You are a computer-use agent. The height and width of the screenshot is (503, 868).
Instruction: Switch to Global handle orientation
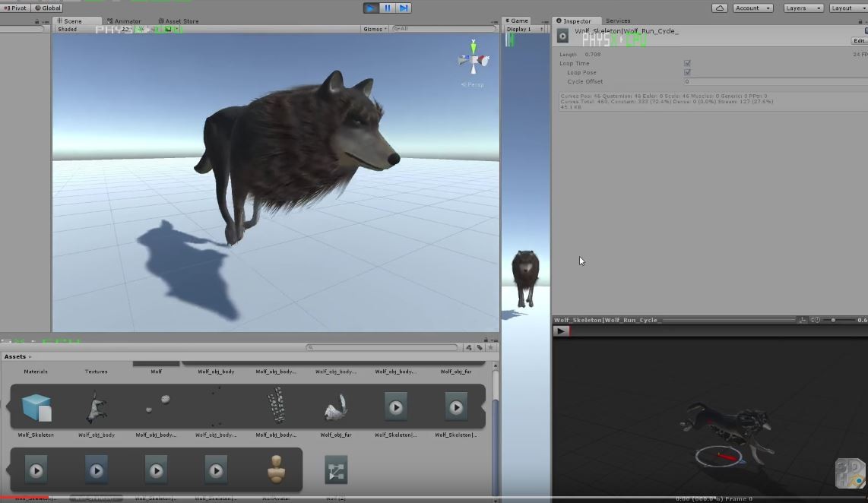[48, 8]
